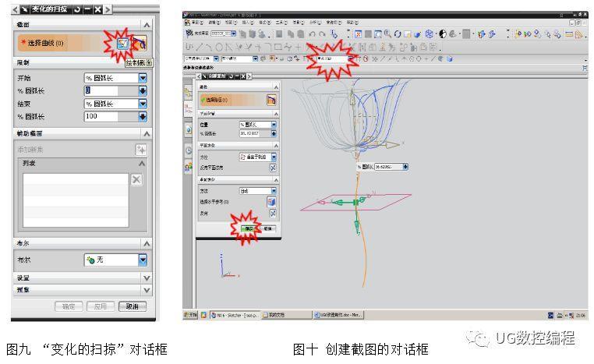The height and width of the screenshot is (364, 594).
Task: Open the 方位 plane orientation dropdown
Action: [x=274, y=157]
